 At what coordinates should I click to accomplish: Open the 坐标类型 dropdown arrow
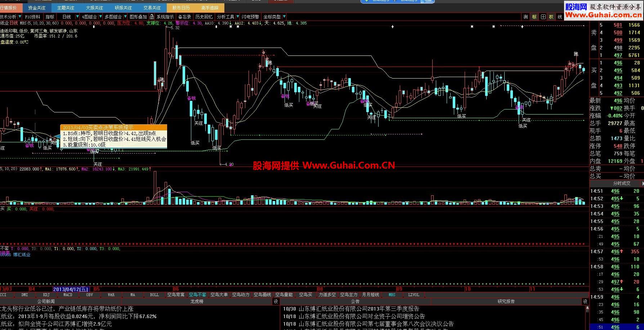click(284, 17)
